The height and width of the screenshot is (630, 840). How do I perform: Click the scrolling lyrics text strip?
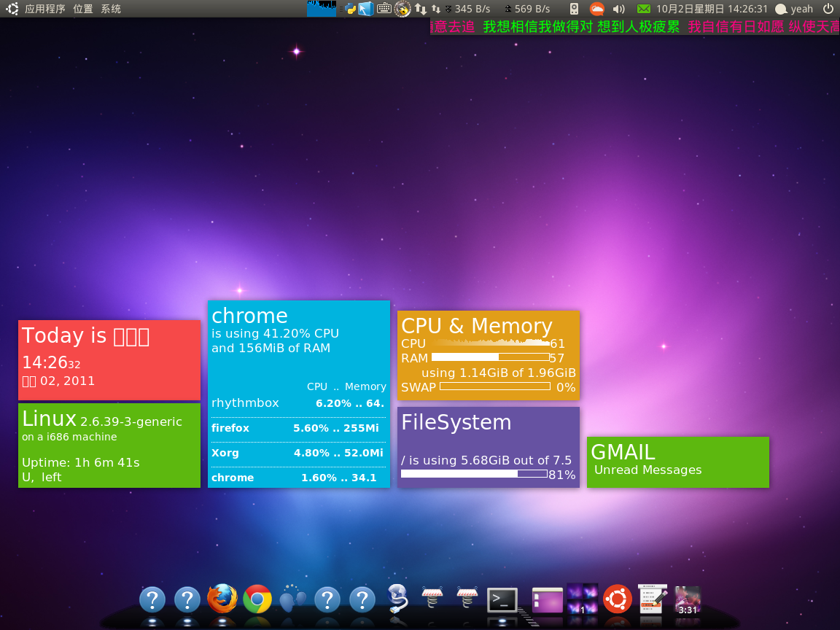click(635, 27)
